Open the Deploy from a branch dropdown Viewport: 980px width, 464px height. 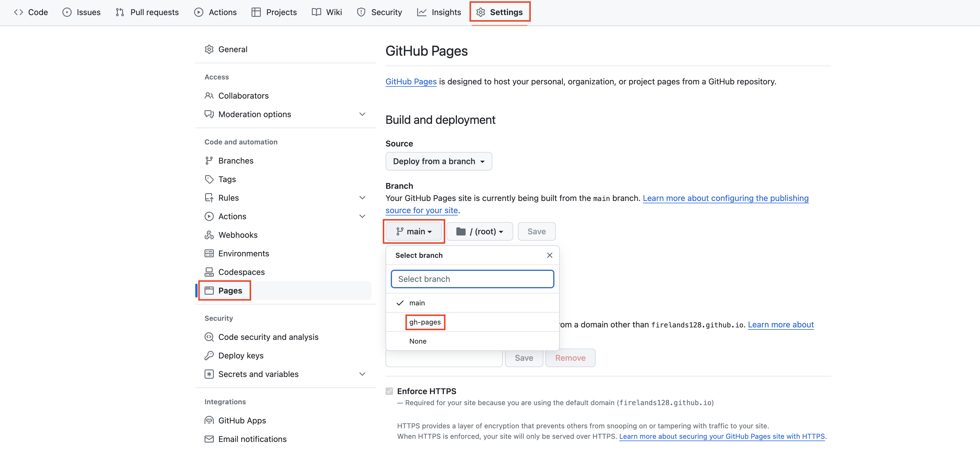[439, 162]
